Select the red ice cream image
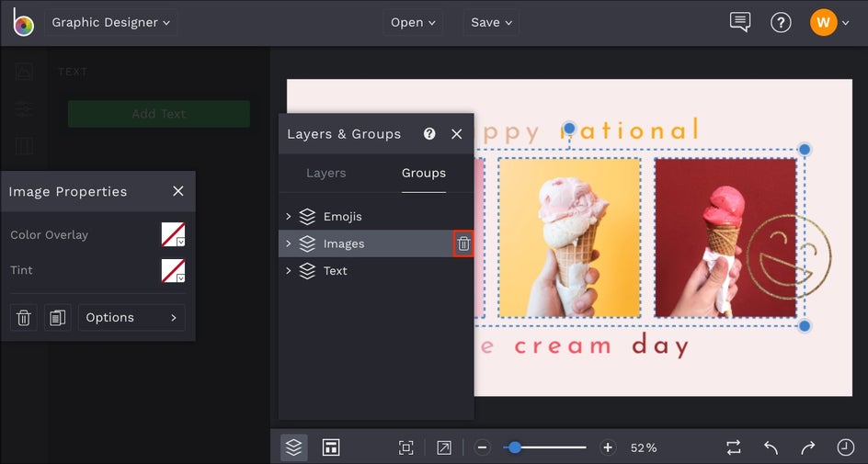Screen dimensions: 868x464 pos(725,238)
